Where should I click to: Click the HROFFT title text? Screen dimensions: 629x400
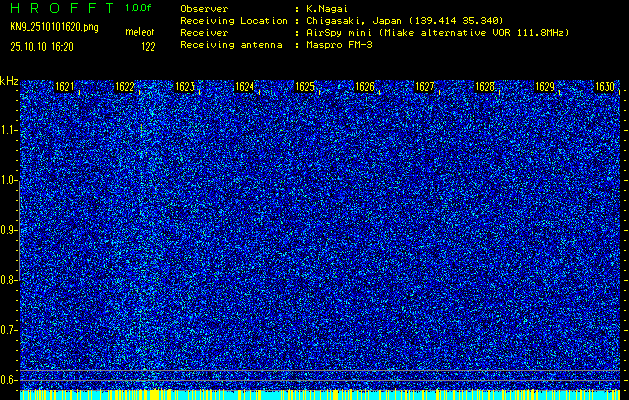click(58, 7)
